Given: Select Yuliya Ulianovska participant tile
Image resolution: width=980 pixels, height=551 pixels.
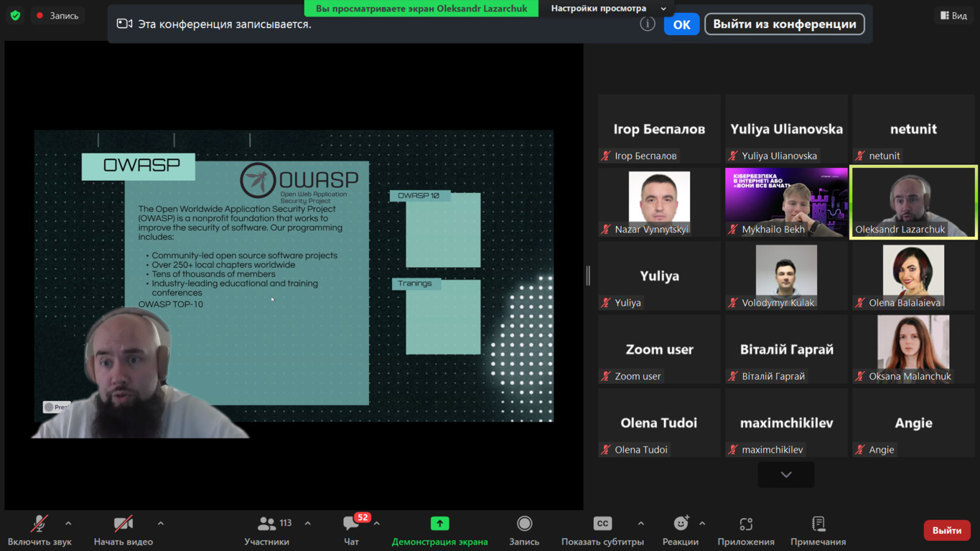Looking at the screenshot, I should [x=786, y=129].
